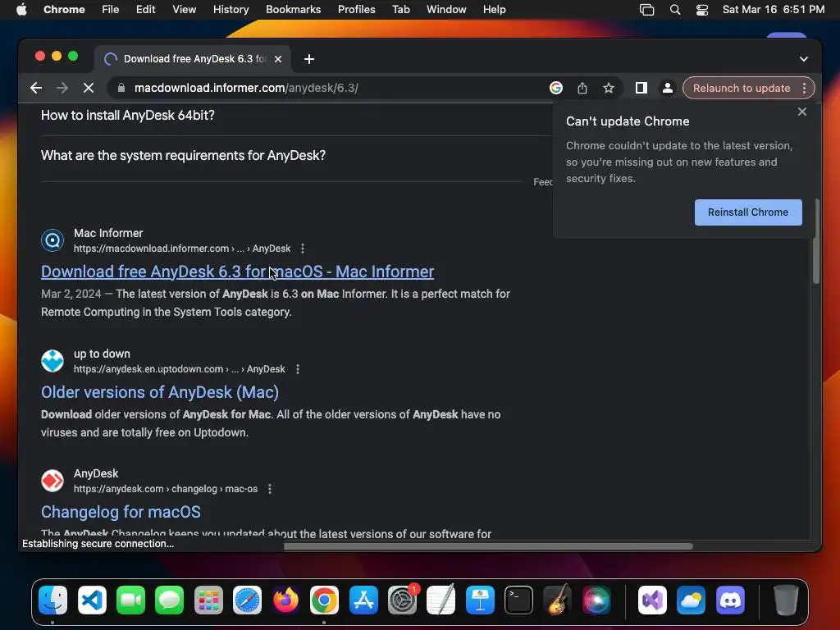Open Discord from the dock
Viewport: 840px width, 630px height.
tap(730, 600)
